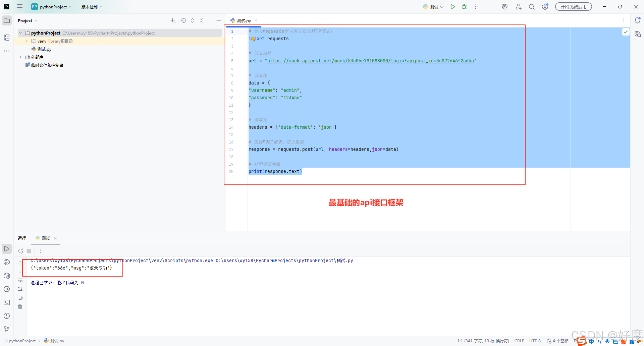This screenshot has width=644, height=346.
Task: Open Python Console tool window
Action: [7, 262]
